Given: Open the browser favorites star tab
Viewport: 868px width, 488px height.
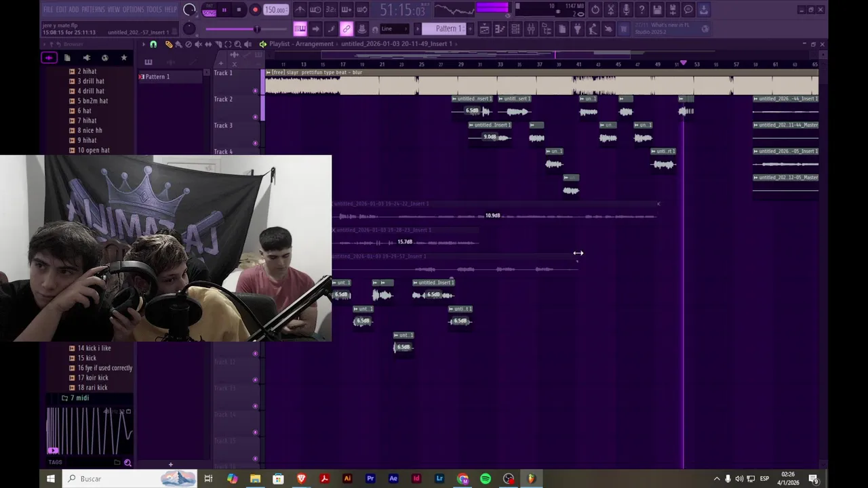Looking at the screenshot, I should click(x=123, y=58).
